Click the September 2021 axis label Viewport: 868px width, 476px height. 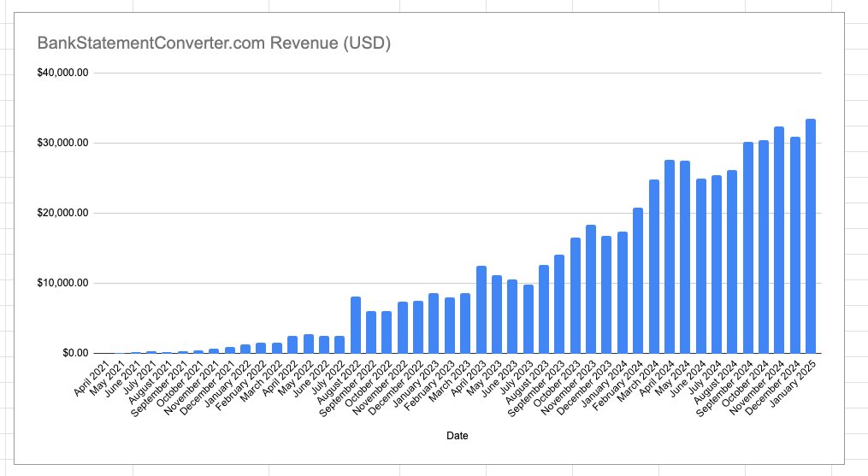159,389
